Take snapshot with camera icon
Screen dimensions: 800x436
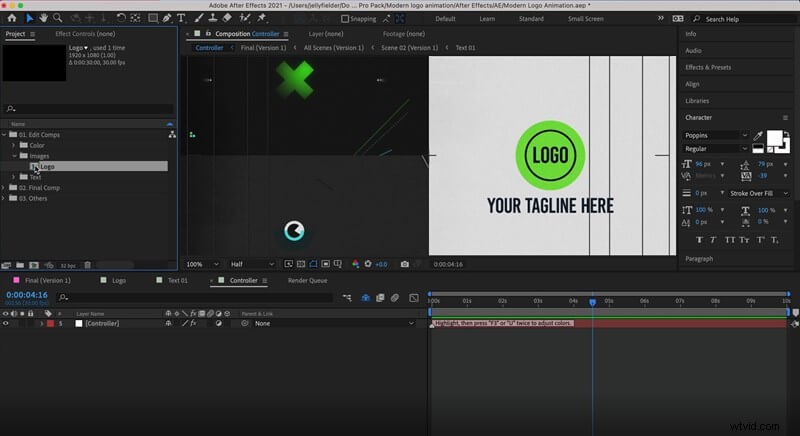tap(405, 264)
